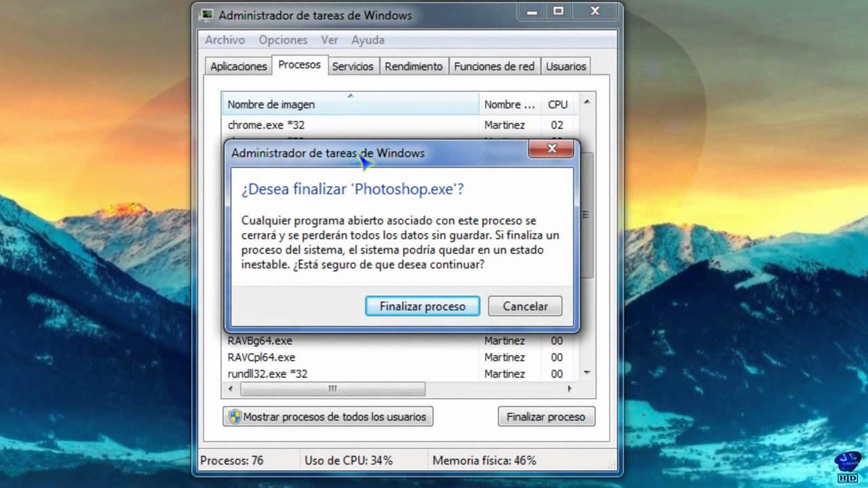Select the RAVCpl64.exe process row
868x488 pixels.
point(400,357)
